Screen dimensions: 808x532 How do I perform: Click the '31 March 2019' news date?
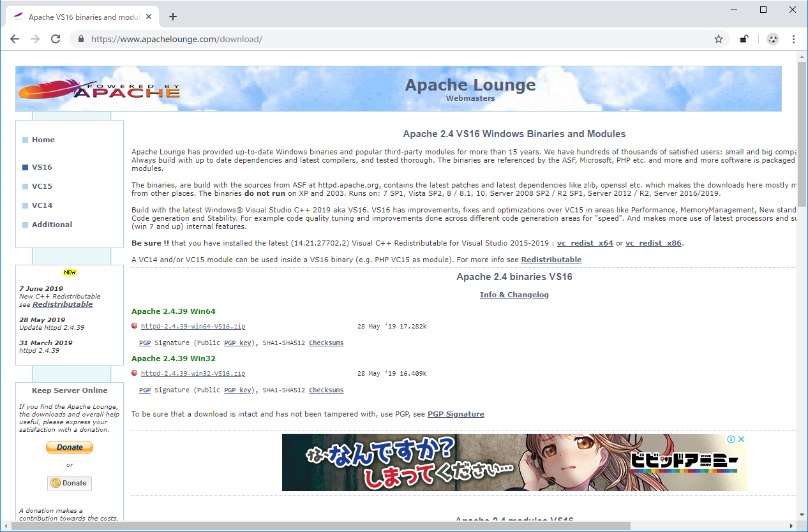(x=46, y=343)
